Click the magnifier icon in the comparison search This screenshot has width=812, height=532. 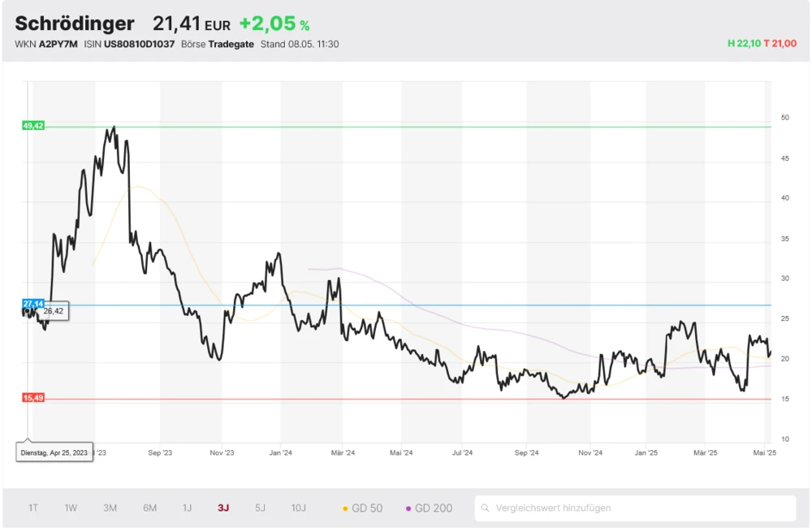coord(486,508)
